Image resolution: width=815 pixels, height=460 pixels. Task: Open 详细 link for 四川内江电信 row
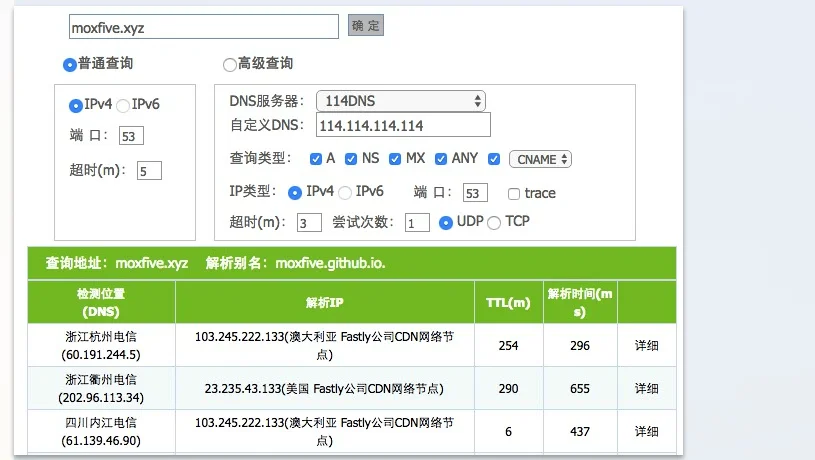(647, 431)
